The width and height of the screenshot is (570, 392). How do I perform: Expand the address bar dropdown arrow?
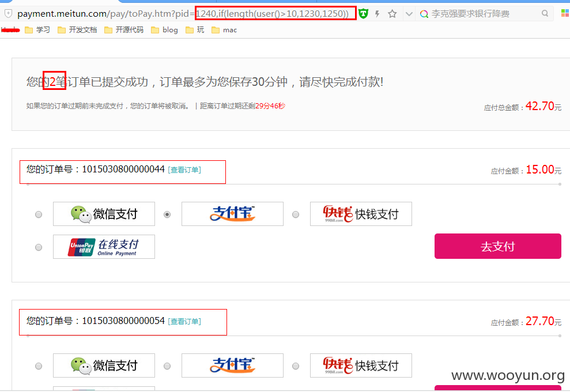[x=409, y=14]
